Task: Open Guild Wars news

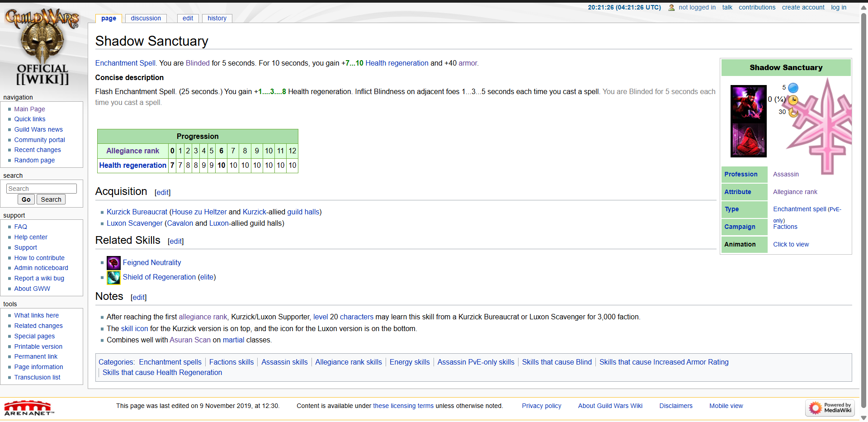Action: coord(38,129)
